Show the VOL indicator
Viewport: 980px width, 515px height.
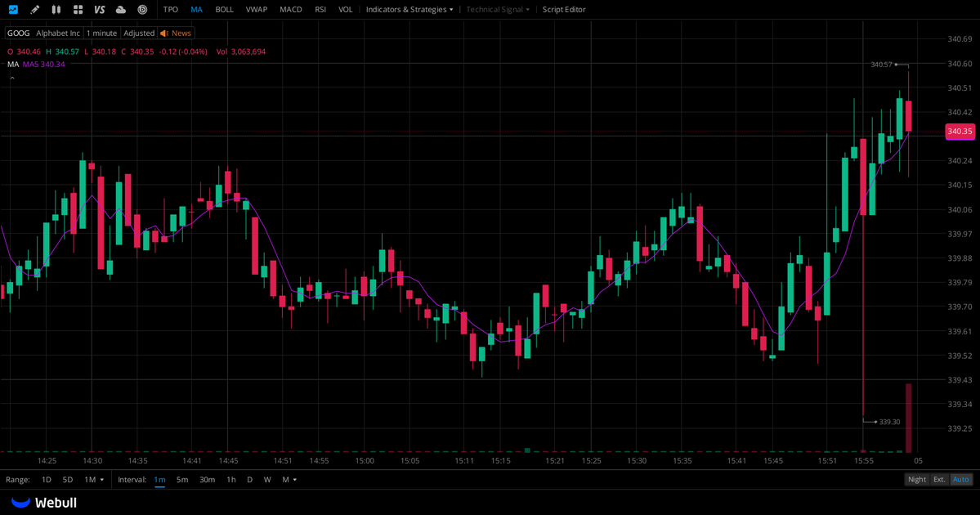pos(346,9)
